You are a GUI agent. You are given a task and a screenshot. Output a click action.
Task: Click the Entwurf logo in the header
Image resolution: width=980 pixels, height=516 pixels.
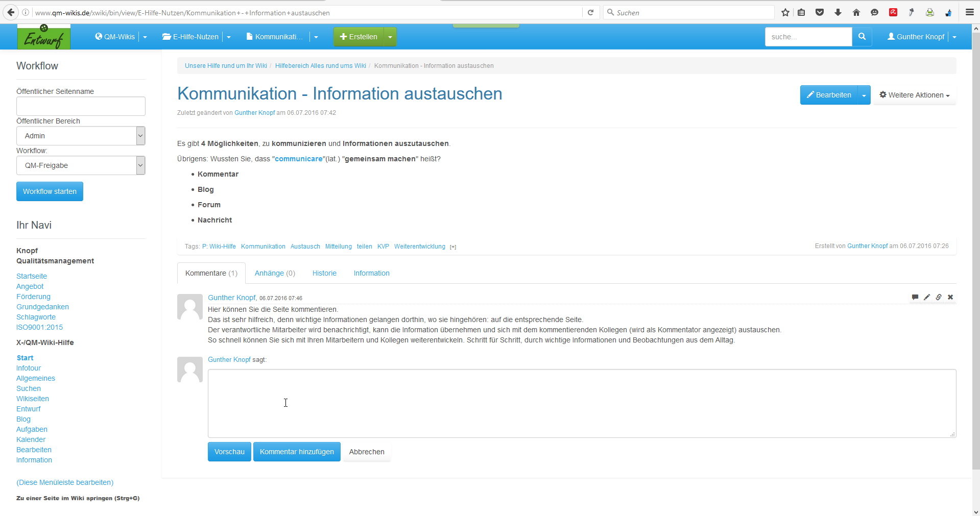tap(44, 38)
